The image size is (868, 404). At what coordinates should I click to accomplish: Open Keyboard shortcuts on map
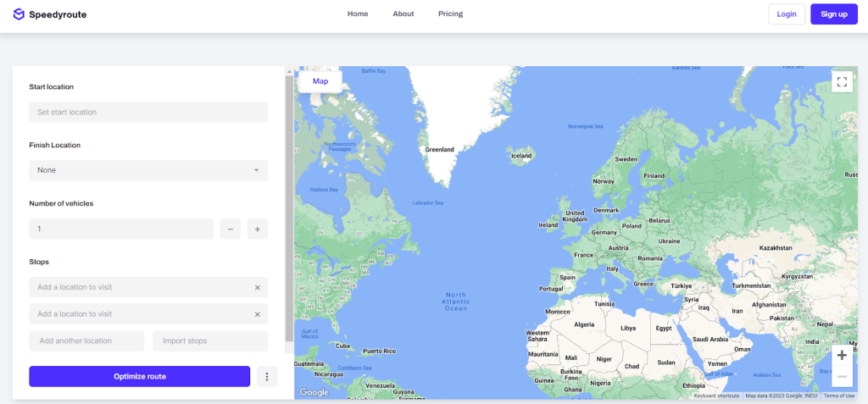click(x=717, y=396)
